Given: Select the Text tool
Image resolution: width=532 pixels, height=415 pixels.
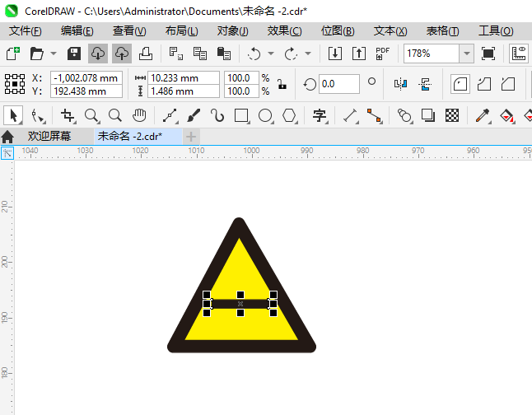Looking at the screenshot, I should (320, 116).
